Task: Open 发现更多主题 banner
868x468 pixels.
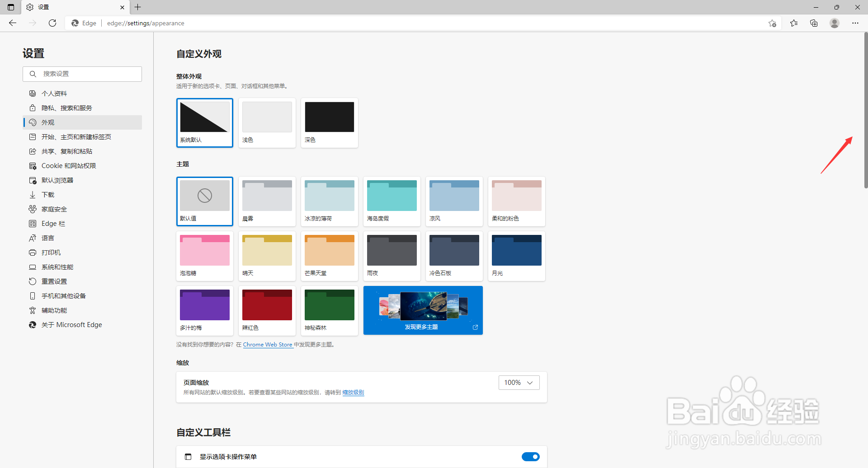Action: coord(423,310)
